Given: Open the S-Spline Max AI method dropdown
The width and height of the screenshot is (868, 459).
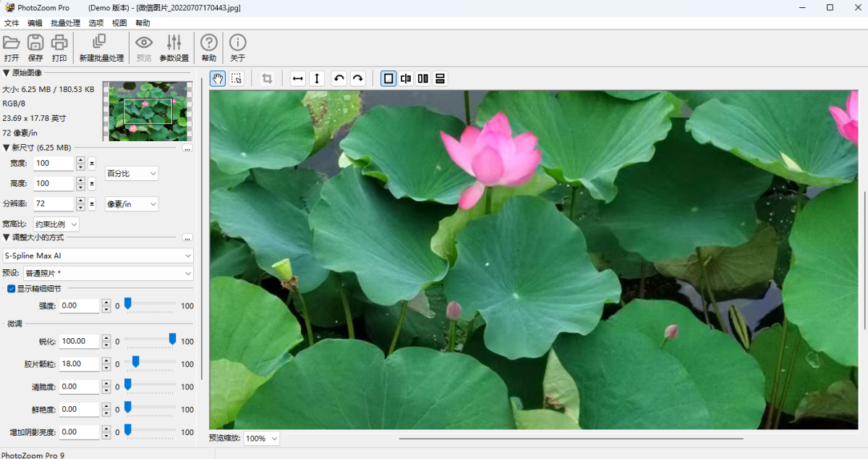Looking at the screenshot, I should tap(98, 256).
